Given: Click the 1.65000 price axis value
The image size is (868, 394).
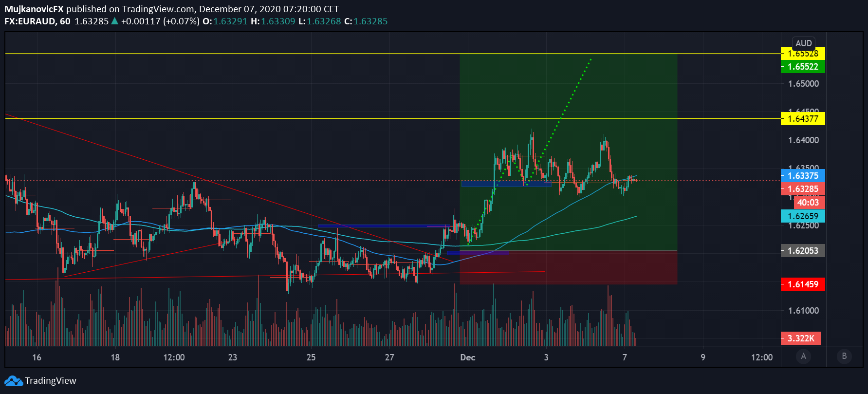Looking at the screenshot, I should point(803,84).
